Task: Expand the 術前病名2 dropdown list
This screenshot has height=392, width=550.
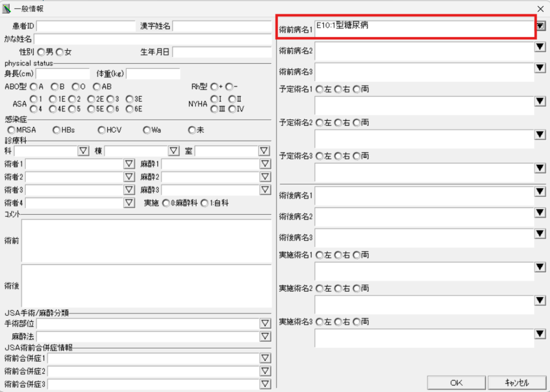Action: (x=540, y=47)
